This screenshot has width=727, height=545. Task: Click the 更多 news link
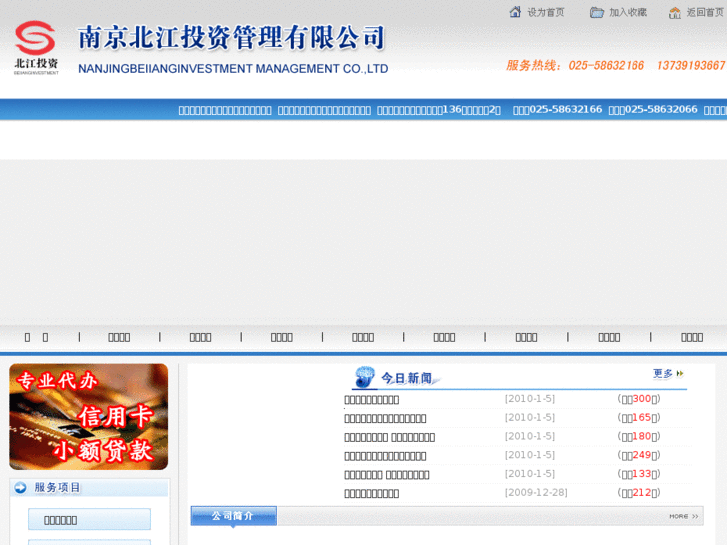663,373
